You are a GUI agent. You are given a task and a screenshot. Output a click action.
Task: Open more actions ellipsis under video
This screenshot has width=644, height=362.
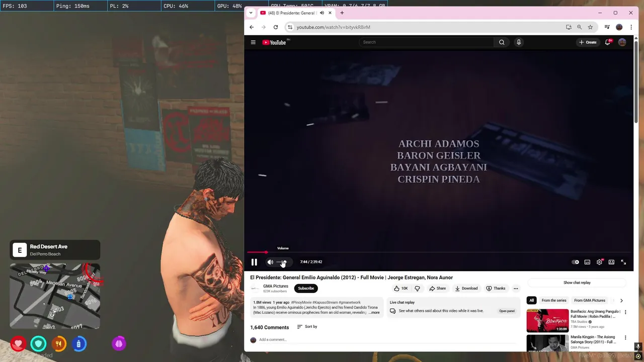coord(516,288)
